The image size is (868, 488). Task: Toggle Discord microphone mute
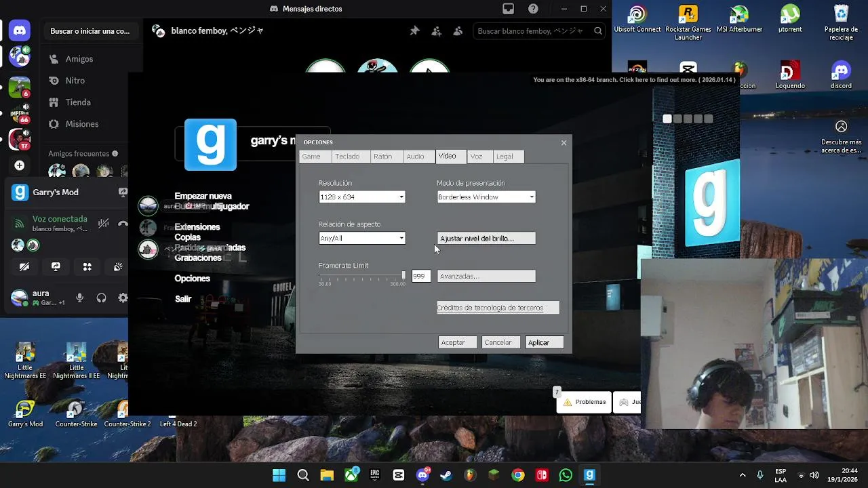pyautogui.click(x=80, y=298)
